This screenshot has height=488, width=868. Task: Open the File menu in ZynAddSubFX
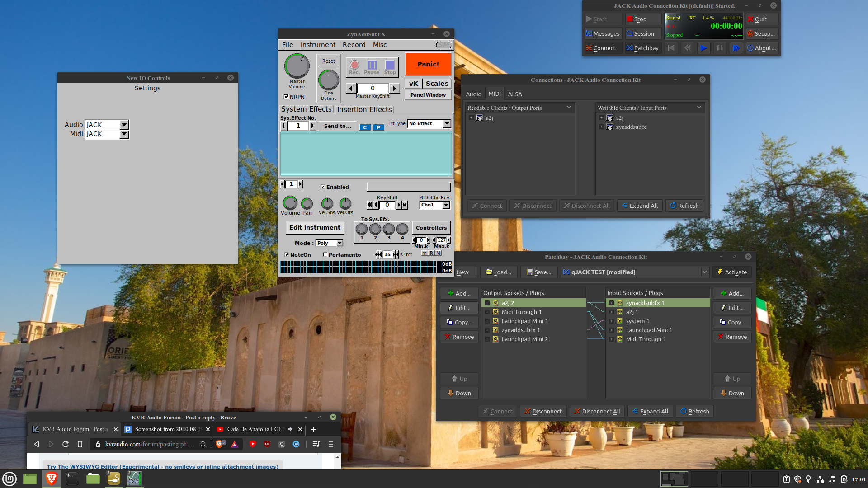[x=288, y=45]
